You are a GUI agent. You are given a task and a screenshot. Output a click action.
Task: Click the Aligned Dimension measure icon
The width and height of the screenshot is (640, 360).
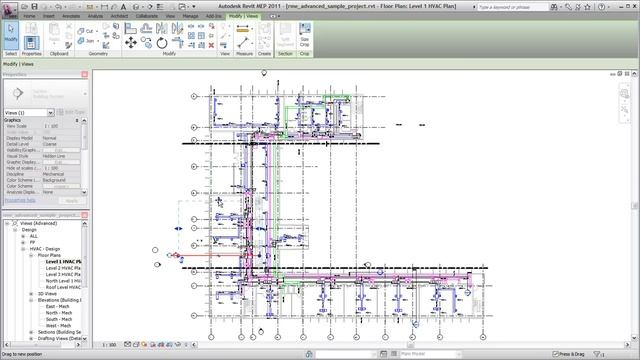(x=242, y=29)
